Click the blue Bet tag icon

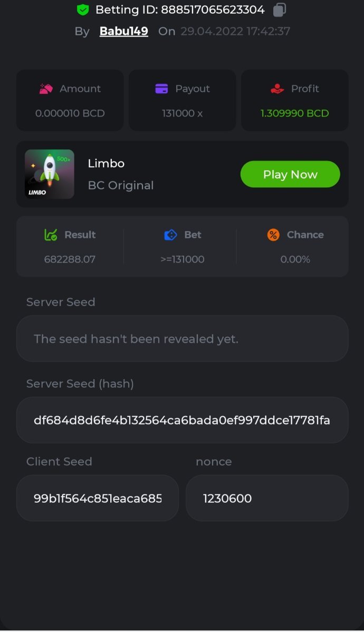pos(170,235)
